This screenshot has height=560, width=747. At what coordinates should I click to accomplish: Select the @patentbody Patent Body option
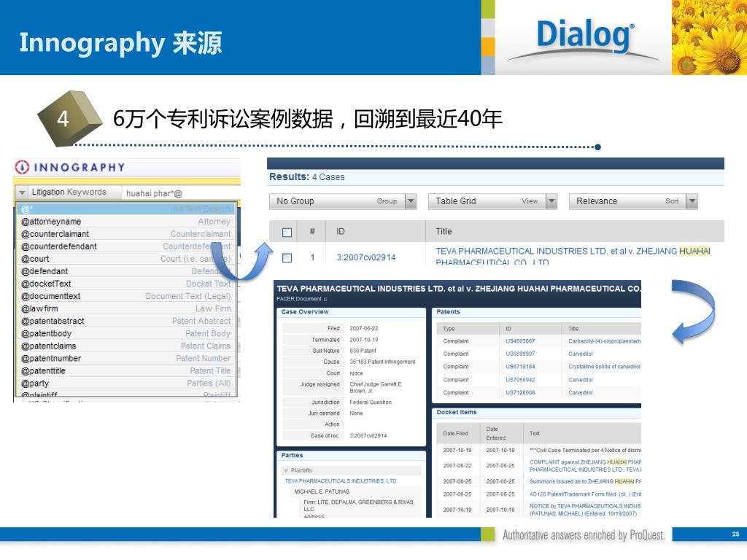125,333
